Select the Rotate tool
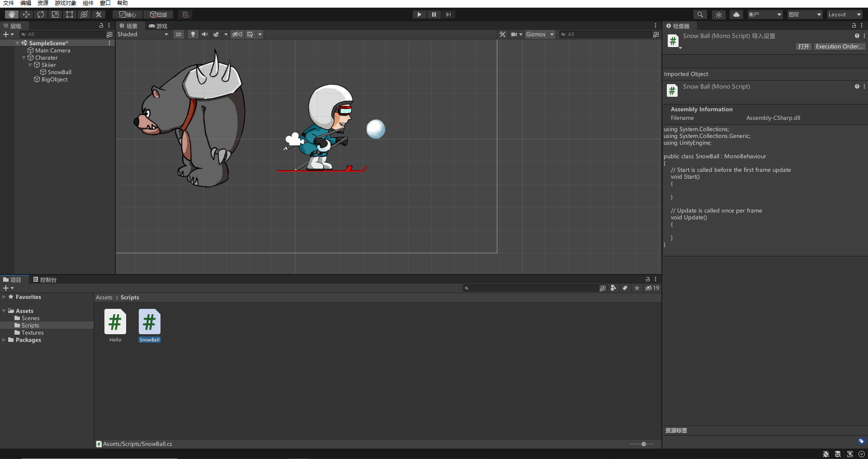The image size is (868, 459). point(41,14)
